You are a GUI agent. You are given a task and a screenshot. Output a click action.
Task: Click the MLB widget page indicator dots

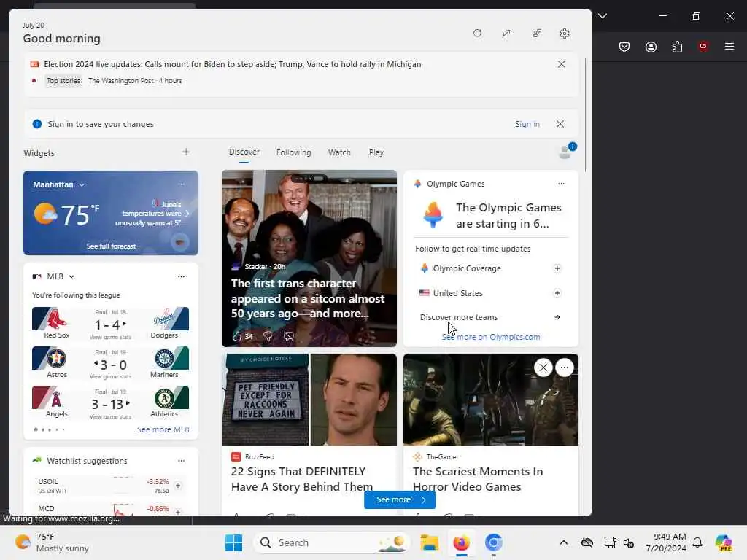pos(49,429)
